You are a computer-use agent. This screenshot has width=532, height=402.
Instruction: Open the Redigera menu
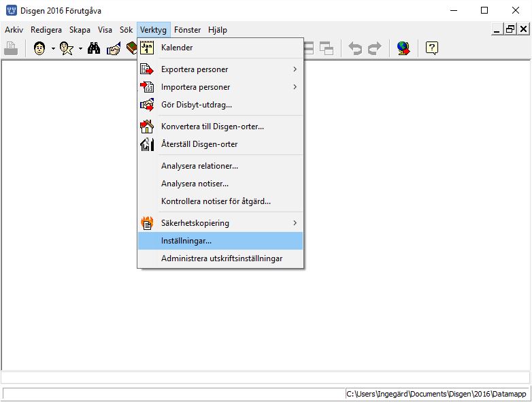(46, 30)
